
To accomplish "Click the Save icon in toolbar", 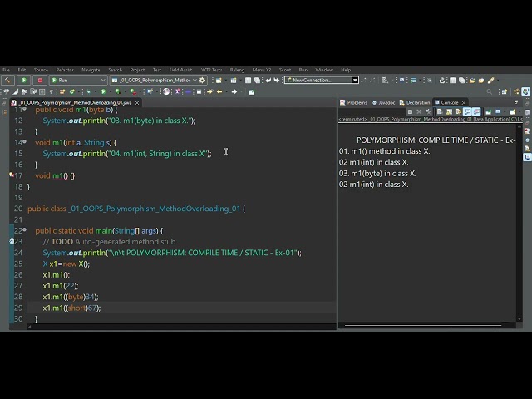I will point(248,80).
